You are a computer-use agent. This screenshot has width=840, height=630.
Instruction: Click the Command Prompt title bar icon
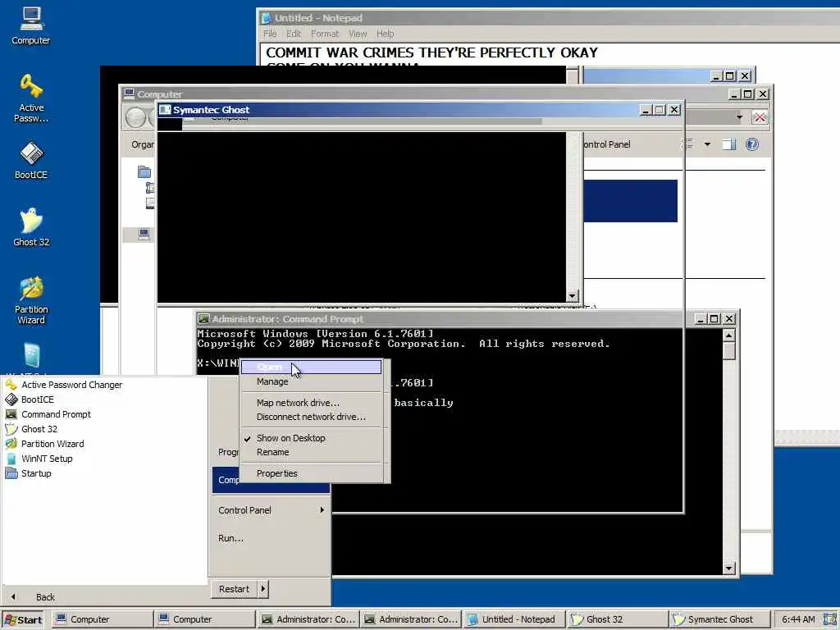(x=203, y=319)
